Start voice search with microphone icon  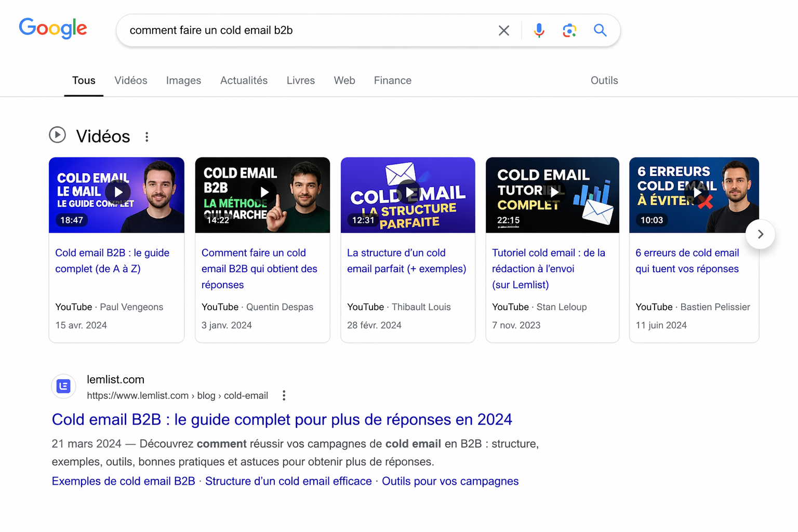click(x=539, y=31)
